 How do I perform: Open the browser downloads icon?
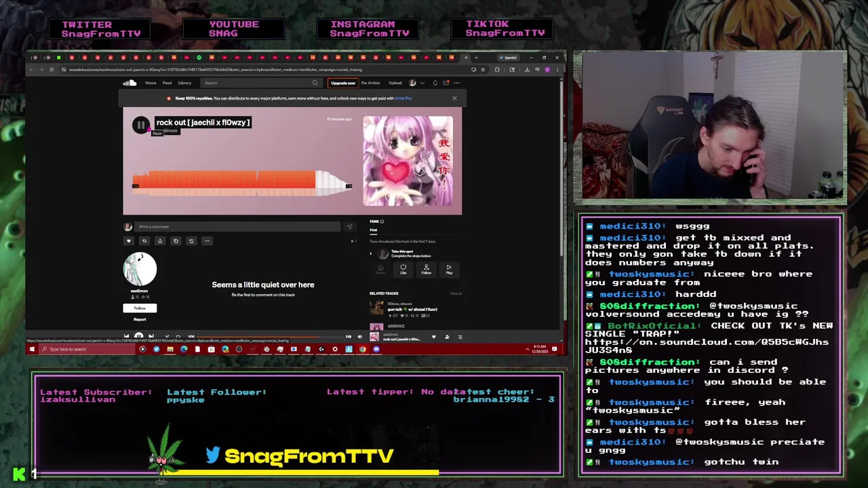tap(527, 69)
